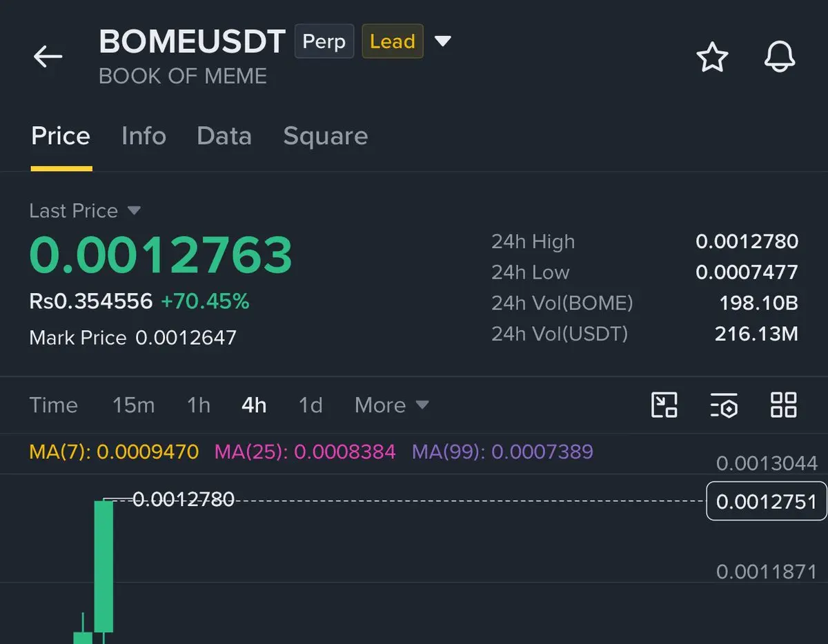Tap the 0.0012780 high marker on chart

point(183,499)
